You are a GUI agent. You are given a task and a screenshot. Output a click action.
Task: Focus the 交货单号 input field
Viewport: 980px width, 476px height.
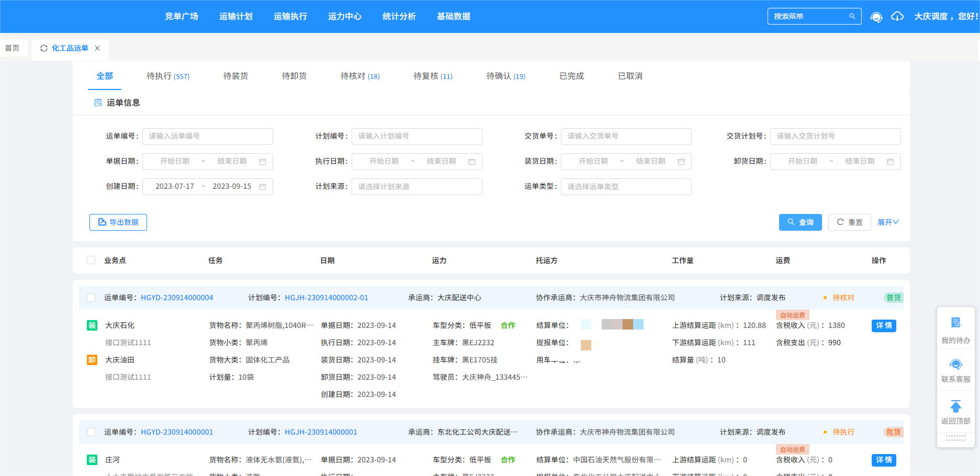tap(626, 137)
